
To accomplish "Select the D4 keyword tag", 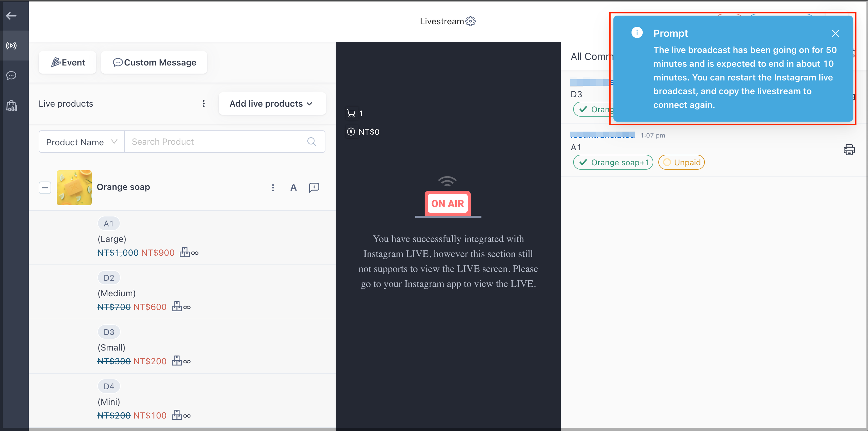I will pos(109,386).
